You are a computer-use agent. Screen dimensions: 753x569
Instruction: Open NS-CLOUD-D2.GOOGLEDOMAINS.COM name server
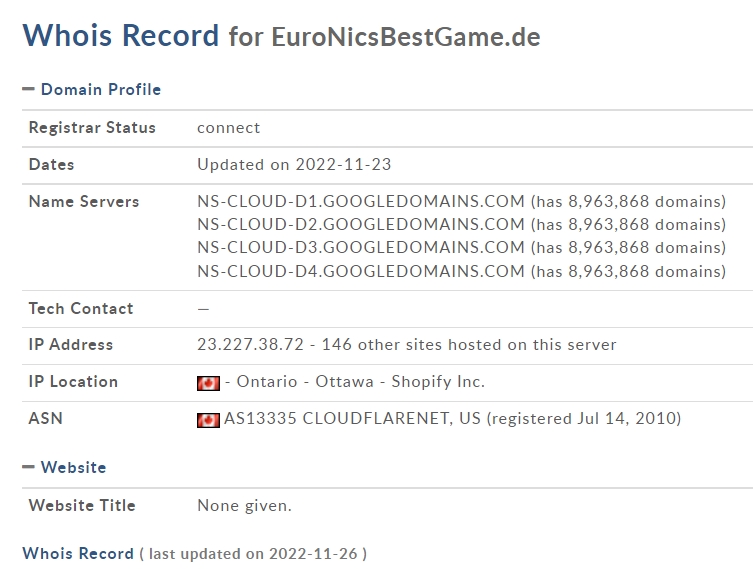coord(361,224)
